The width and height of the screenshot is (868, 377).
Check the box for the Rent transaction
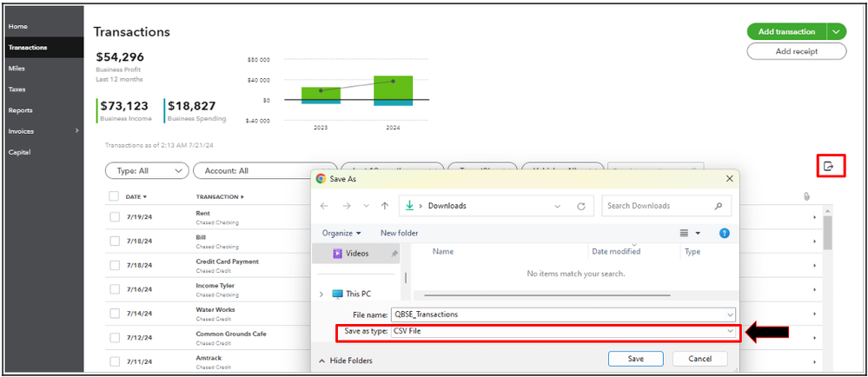115,217
